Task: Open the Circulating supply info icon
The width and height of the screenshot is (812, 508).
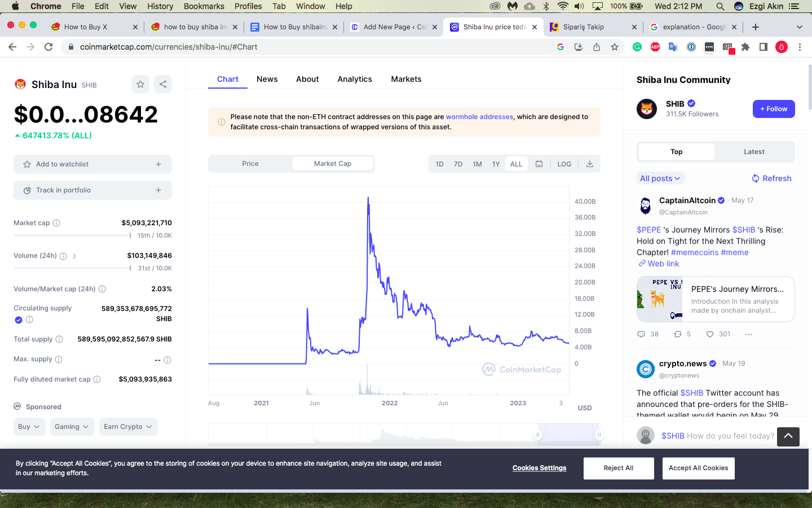Action: click(29, 319)
